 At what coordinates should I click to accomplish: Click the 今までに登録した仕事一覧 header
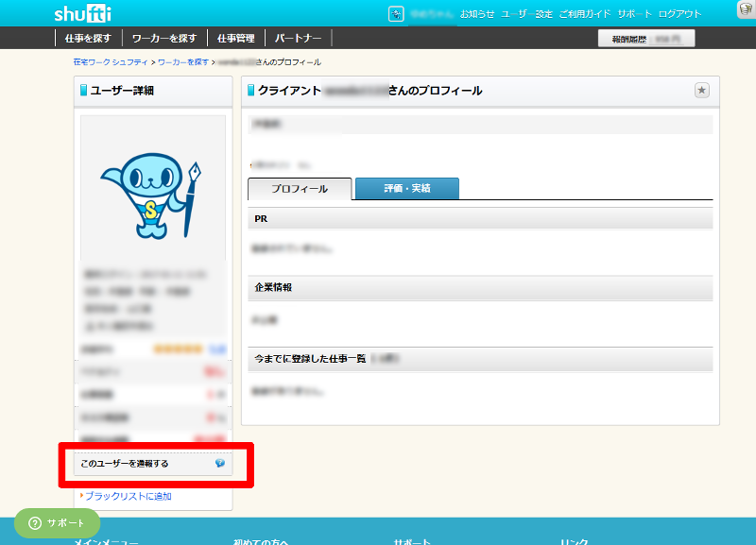480,359
